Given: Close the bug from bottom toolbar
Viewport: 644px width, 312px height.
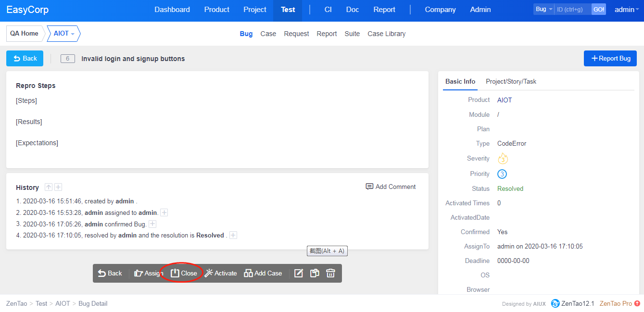Looking at the screenshot, I should [184, 273].
